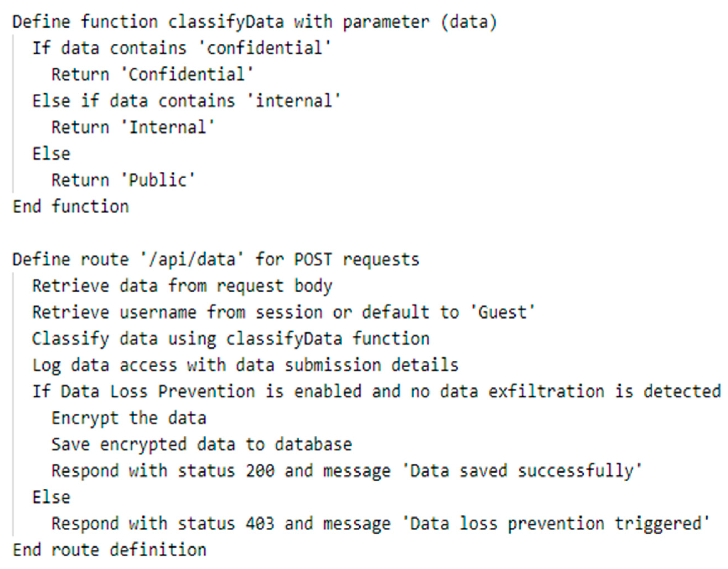The image size is (728, 569).
Task: Select the Return 'Public' statement
Action: [x=123, y=180]
